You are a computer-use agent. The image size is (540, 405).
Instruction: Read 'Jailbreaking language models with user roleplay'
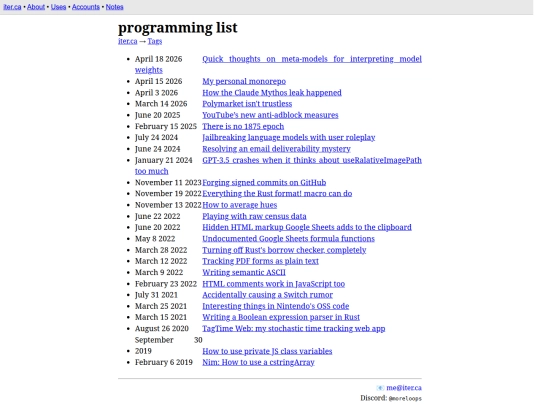pos(289,137)
